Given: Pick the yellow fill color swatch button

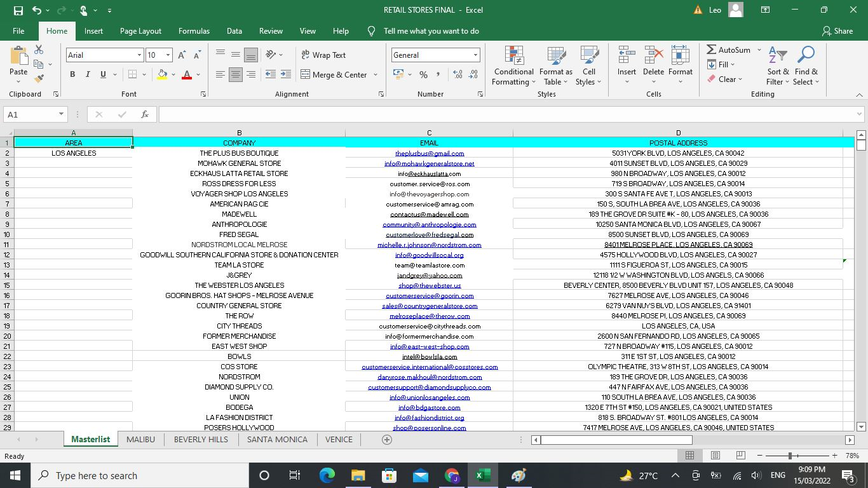Looking at the screenshot, I should [163, 74].
